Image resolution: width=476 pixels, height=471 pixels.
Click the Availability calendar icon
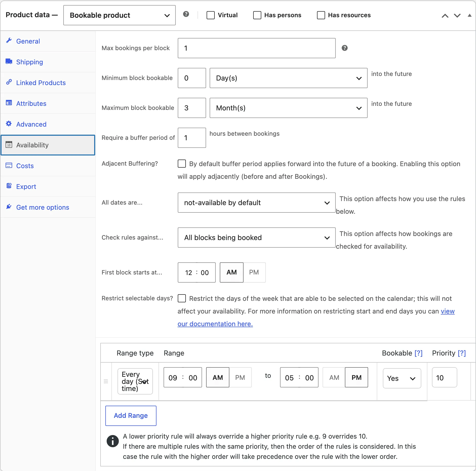point(9,144)
